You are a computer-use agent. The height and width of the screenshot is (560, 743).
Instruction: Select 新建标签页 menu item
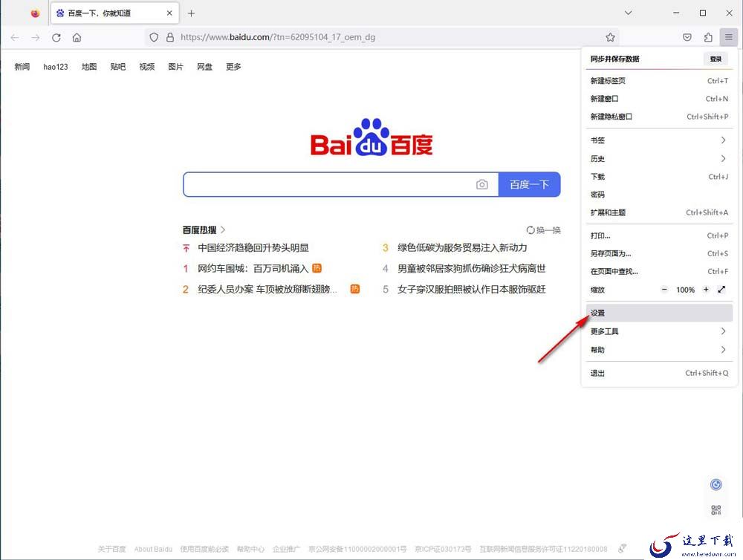(x=659, y=81)
